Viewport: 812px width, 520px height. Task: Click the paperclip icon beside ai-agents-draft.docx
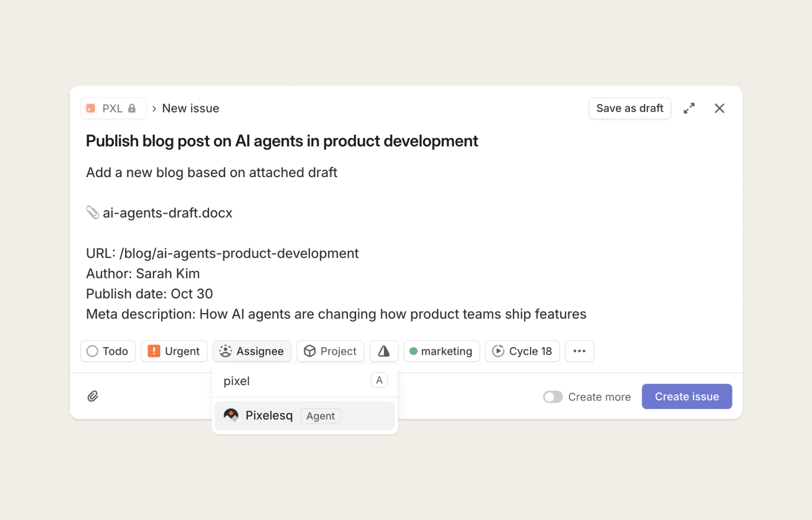pyautogui.click(x=93, y=212)
